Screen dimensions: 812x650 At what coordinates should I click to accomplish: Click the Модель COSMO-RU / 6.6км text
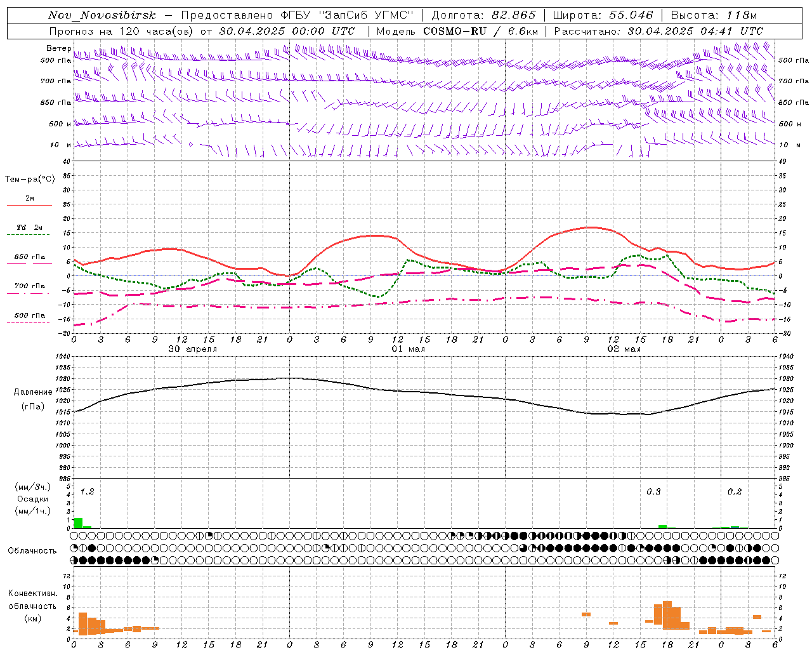point(457,31)
